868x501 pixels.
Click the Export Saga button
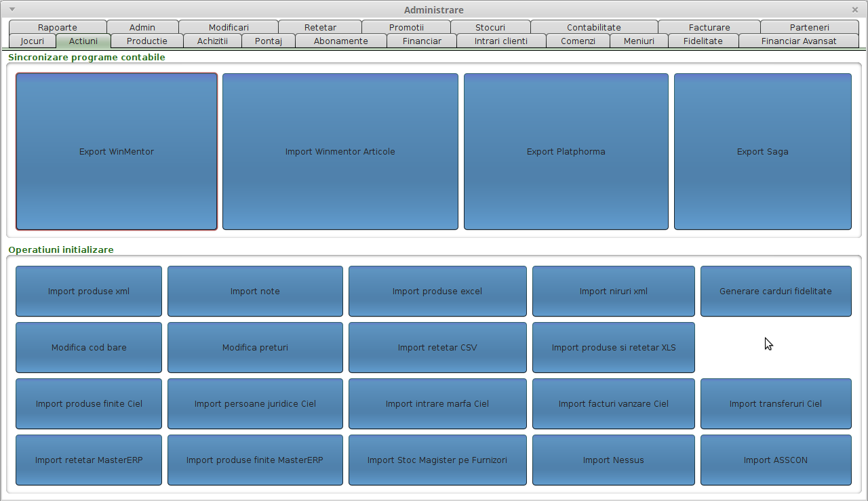coord(763,152)
